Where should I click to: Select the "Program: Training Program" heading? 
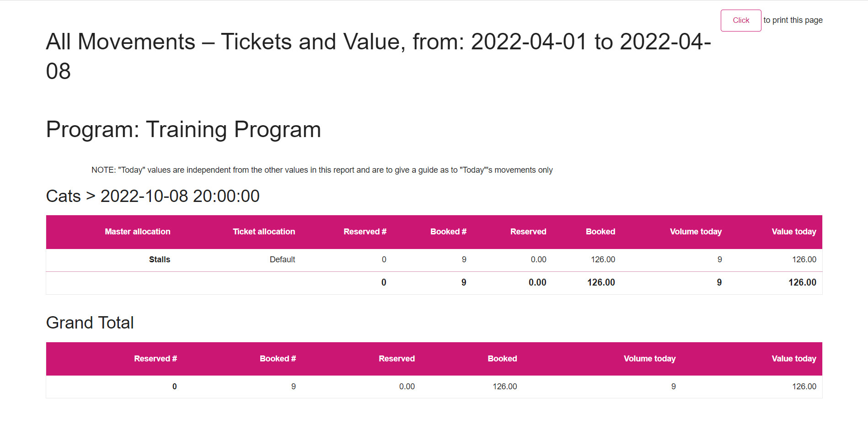pyautogui.click(x=183, y=129)
